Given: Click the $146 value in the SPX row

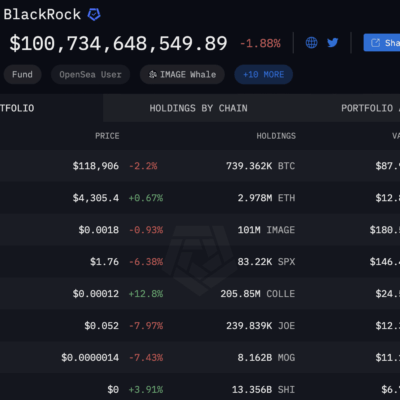Looking at the screenshot, I should pos(385,262).
